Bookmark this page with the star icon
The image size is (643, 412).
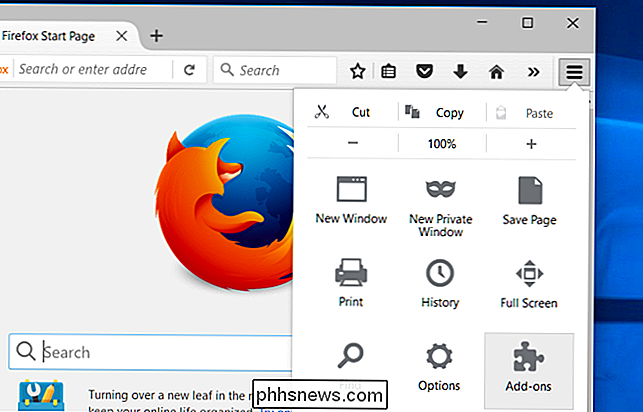(x=358, y=72)
